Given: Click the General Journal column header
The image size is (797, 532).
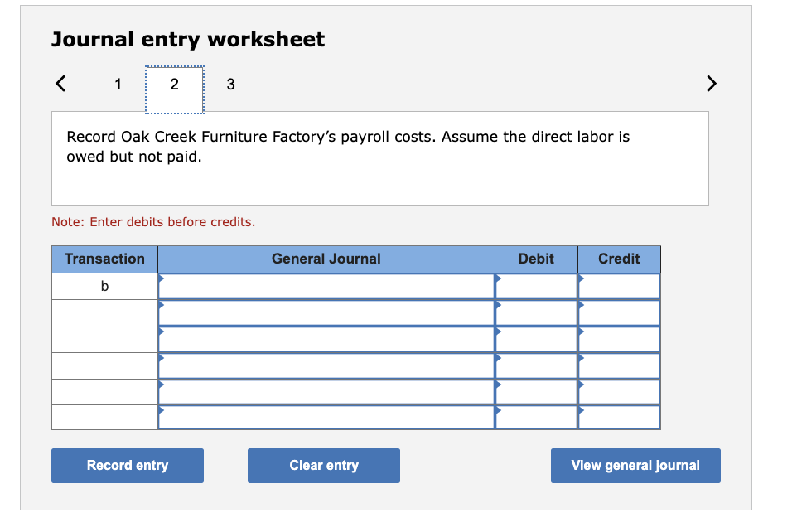Looking at the screenshot, I should click(326, 259).
